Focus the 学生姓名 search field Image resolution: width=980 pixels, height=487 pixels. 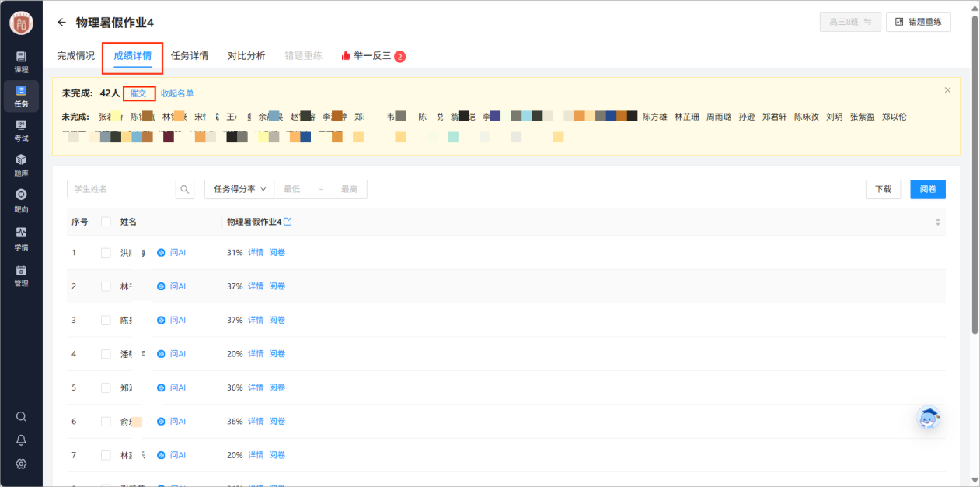122,189
